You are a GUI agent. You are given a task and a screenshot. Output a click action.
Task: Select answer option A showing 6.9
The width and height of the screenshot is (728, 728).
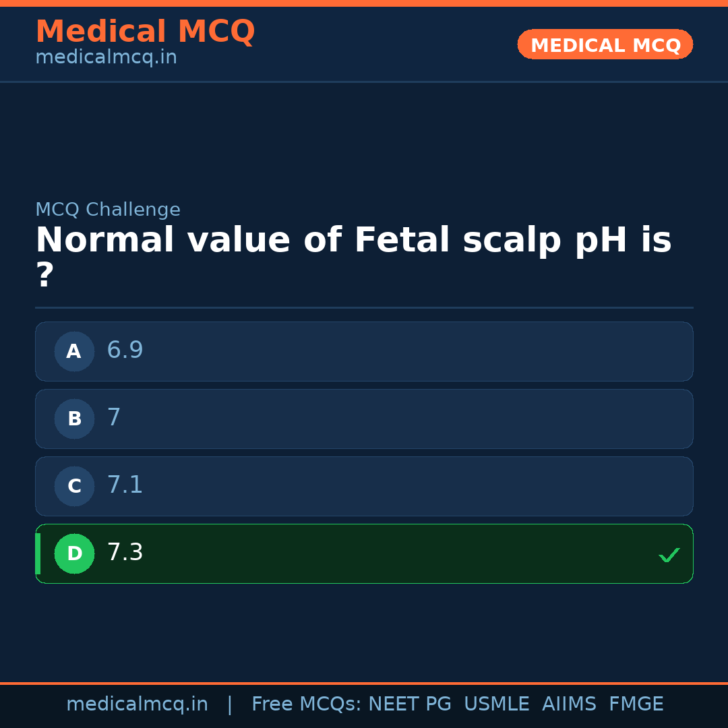pyautogui.click(x=364, y=351)
